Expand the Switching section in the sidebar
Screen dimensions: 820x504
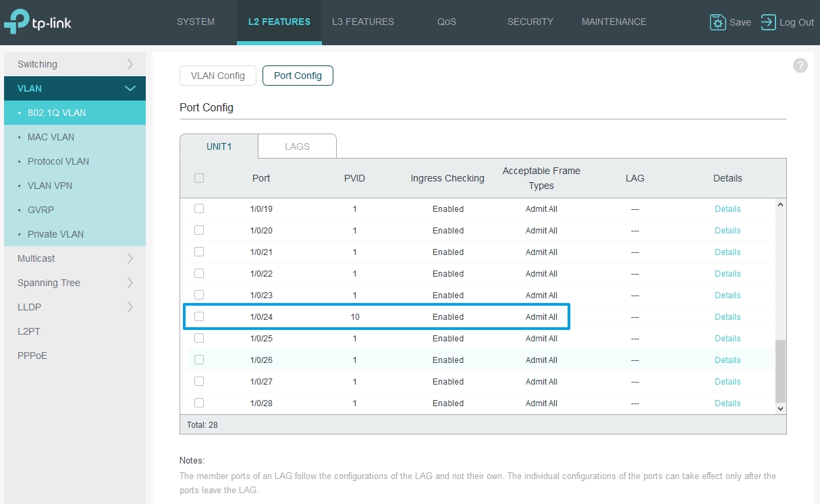click(74, 63)
